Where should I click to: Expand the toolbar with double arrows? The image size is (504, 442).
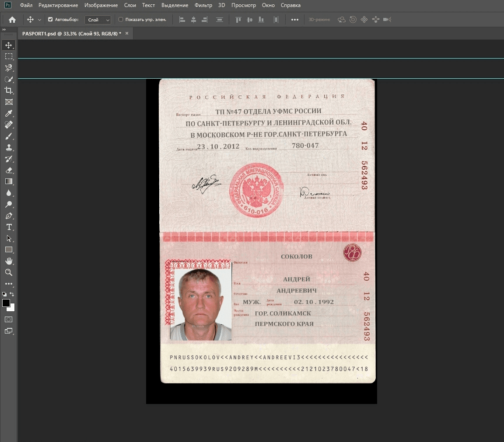tap(4, 30)
